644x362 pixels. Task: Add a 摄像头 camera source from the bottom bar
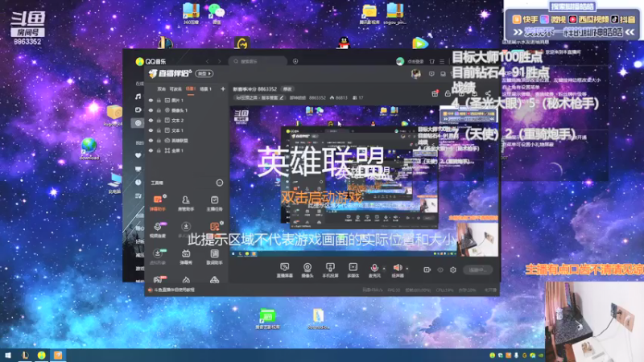(308, 270)
